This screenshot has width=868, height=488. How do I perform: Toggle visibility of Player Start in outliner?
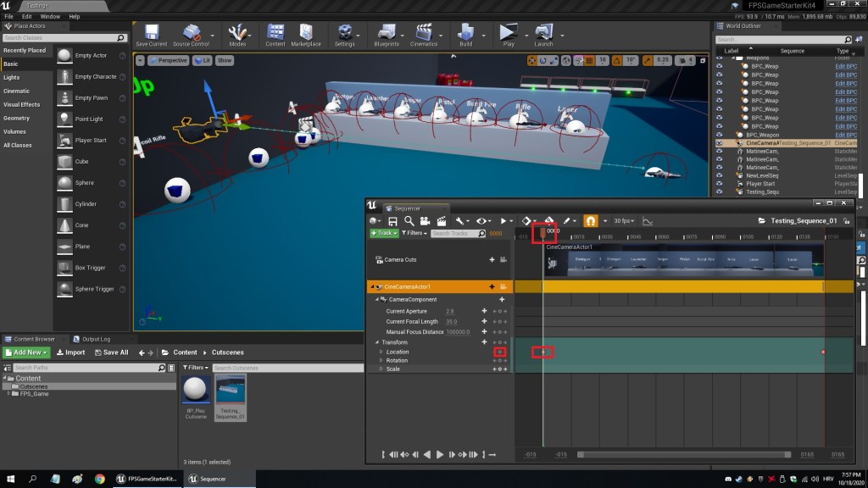click(x=719, y=183)
